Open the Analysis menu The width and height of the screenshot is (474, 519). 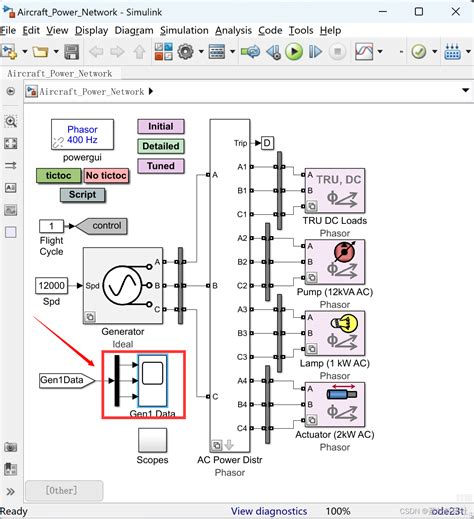[233, 30]
